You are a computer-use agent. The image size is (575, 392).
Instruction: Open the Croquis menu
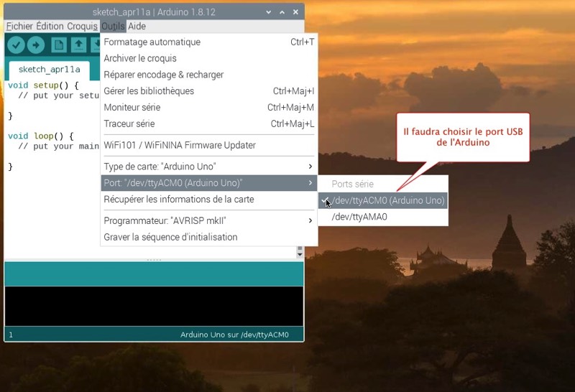82,26
